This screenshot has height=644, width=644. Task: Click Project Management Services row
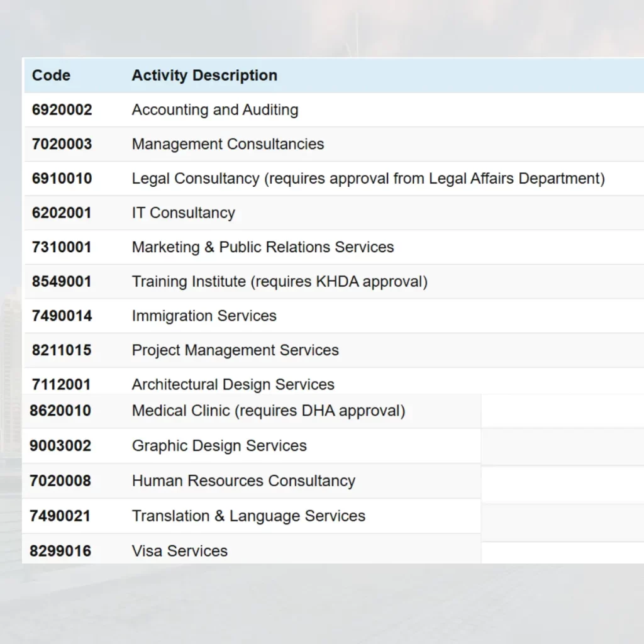235,350
